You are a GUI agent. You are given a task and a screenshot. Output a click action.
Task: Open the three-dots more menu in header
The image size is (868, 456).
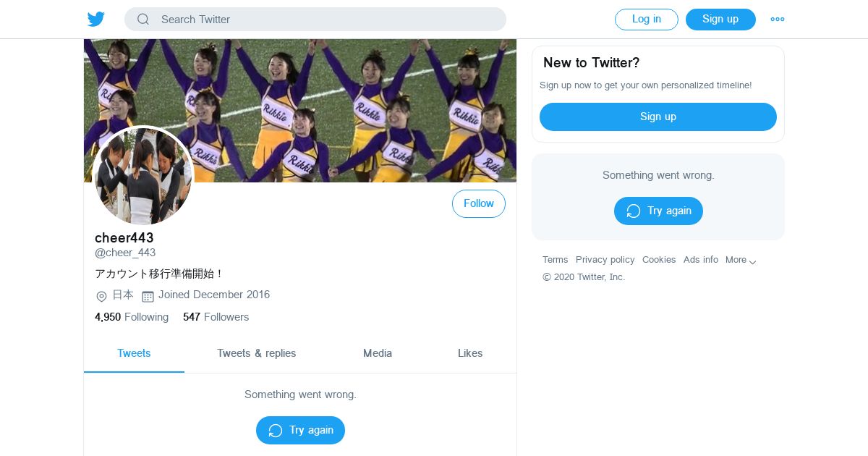(777, 20)
